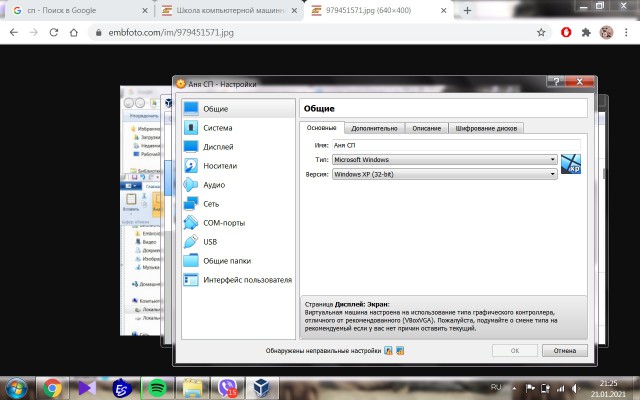
Task: Open the COM-порты category
Action: 238,223
